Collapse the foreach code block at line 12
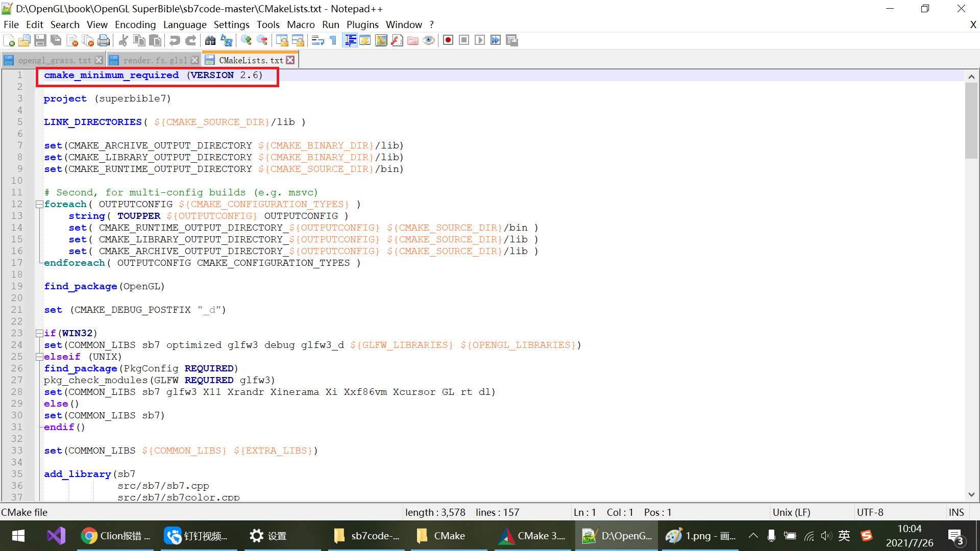Screen dimensions: 980x551 (x=39, y=204)
